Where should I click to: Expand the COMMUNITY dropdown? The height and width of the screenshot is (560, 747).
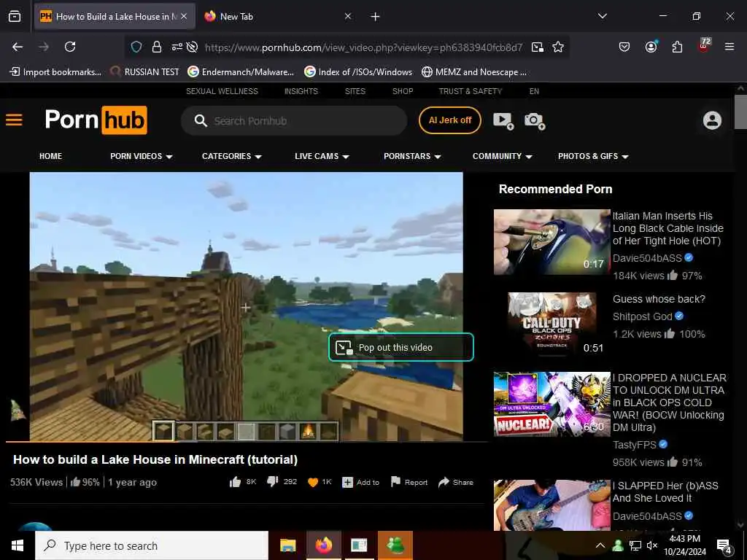(x=503, y=156)
